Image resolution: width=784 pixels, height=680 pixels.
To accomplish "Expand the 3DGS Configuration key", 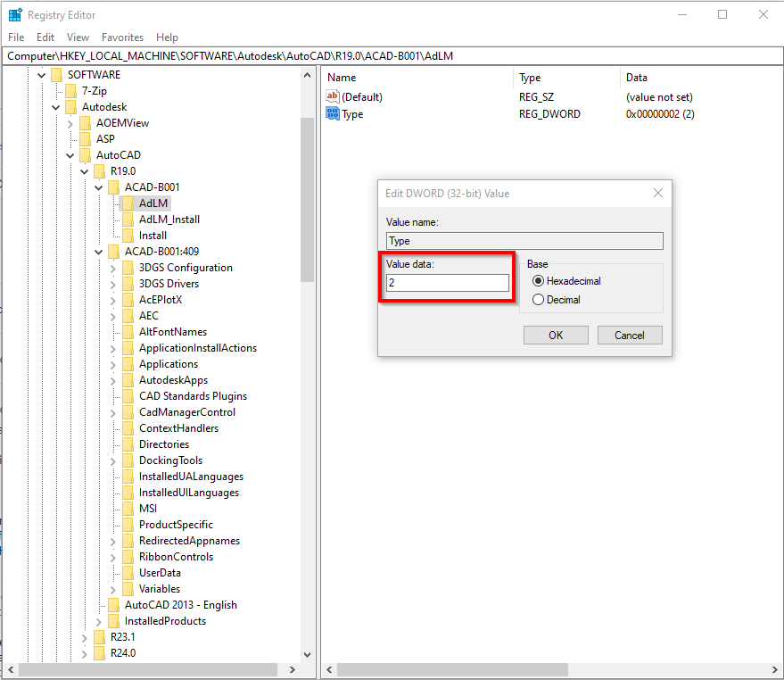I will [x=114, y=267].
